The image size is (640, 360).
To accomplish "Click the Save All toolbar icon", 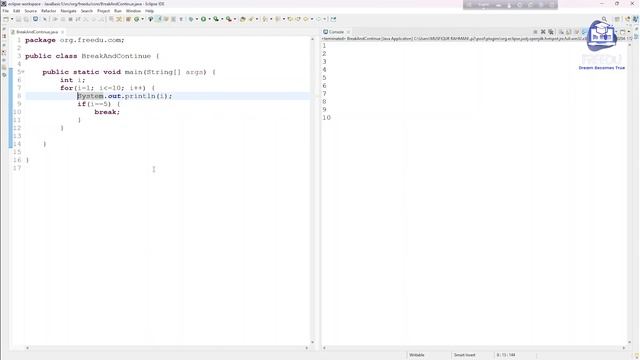I will point(26,19).
